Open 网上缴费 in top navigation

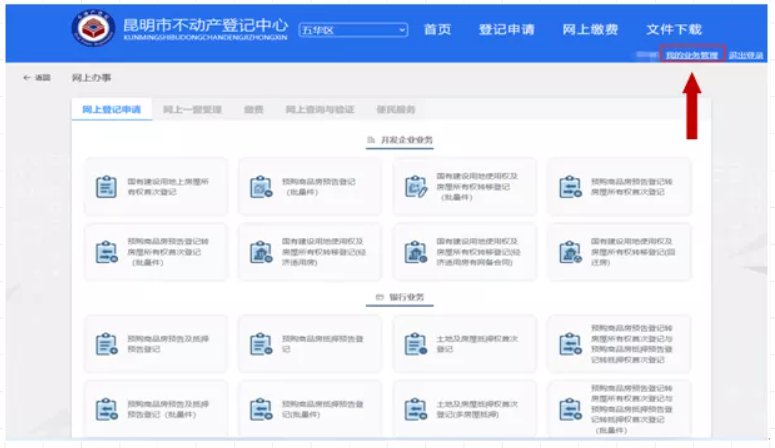(589, 30)
